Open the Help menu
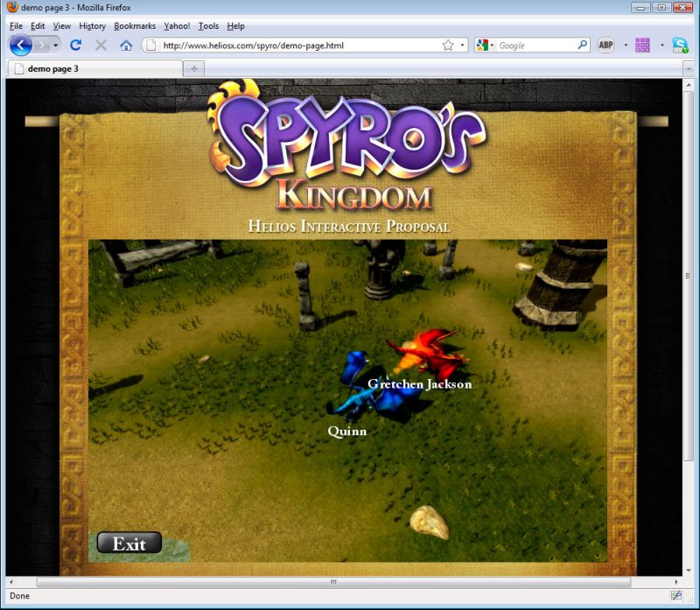 [235, 26]
